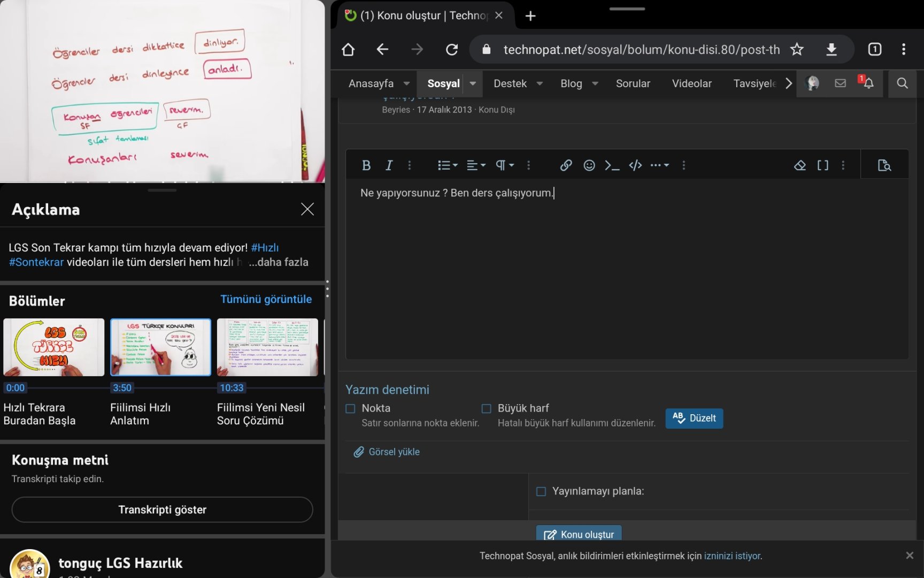Open the Hızlı Tekrara Buradan Başla chapter thumbnail
Screen dimensions: 924x578
(54, 347)
